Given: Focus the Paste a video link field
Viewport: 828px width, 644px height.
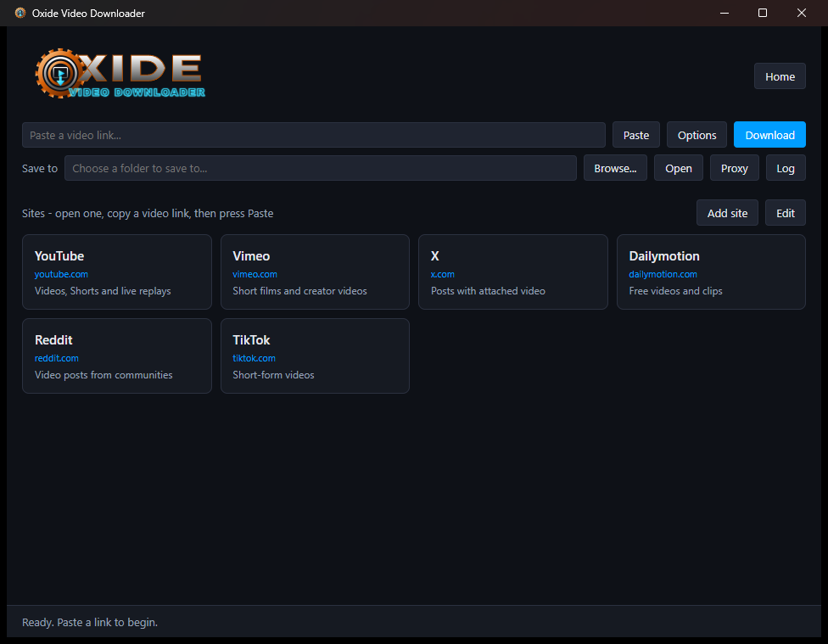Looking at the screenshot, I should (x=314, y=135).
